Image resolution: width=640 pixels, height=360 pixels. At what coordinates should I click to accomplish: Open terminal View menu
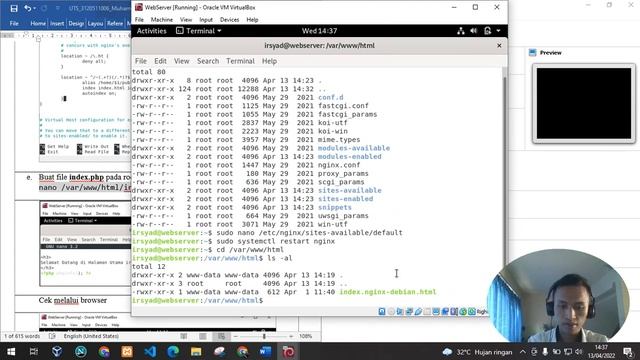[182, 61]
